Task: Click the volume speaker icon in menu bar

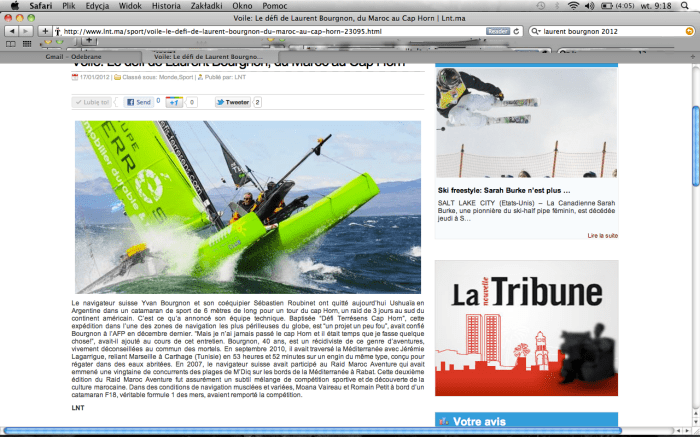Action: click(590, 6)
